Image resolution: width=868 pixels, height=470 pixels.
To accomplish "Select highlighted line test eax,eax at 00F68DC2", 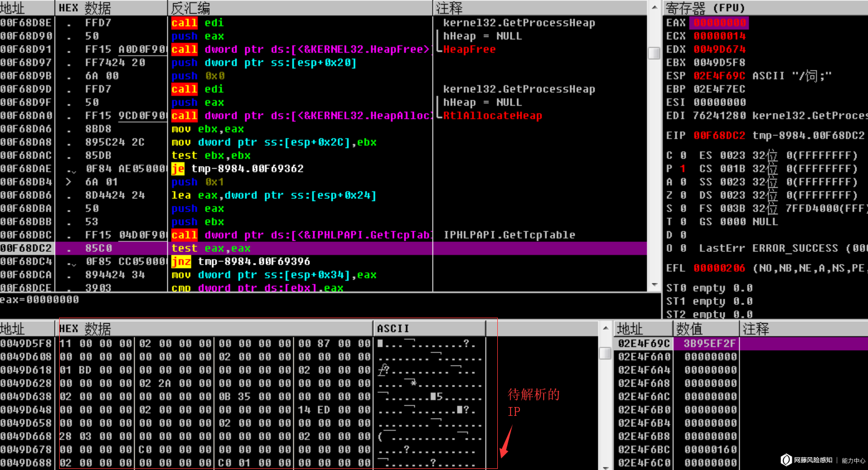I will (323, 248).
